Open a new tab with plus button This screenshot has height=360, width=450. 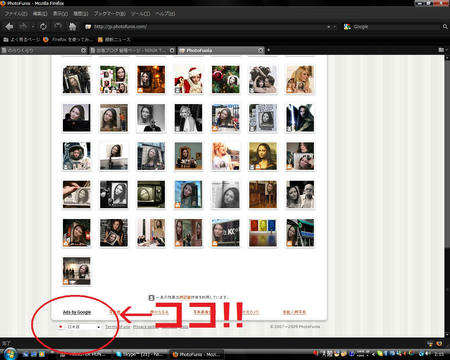[268, 50]
